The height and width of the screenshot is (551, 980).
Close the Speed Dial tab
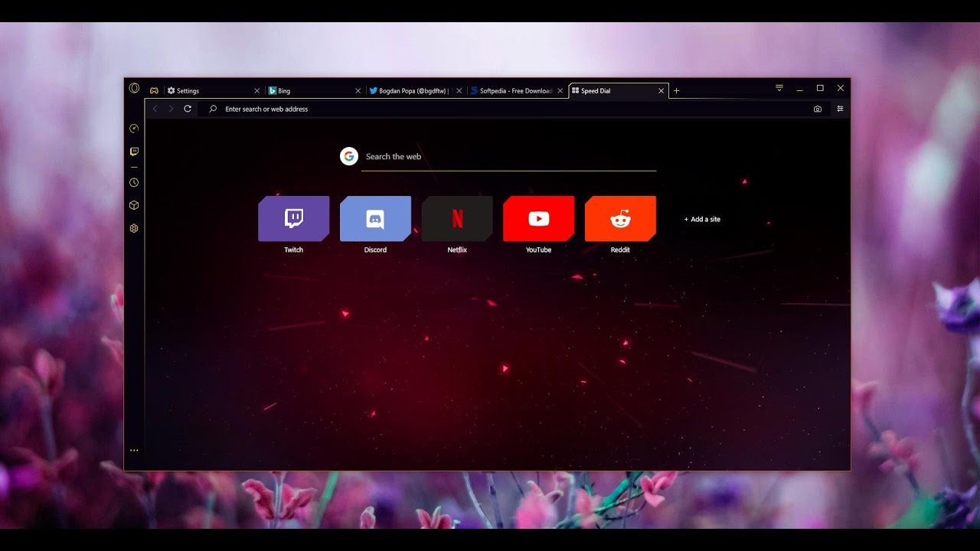point(661,90)
